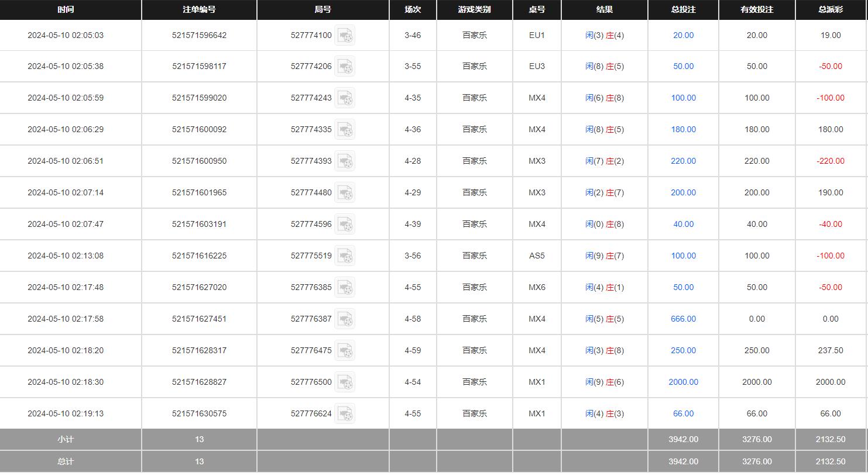The width and height of the screenshot is (868, 476).
Task: Click the 总投注 column header
Action: coord(683,9)
